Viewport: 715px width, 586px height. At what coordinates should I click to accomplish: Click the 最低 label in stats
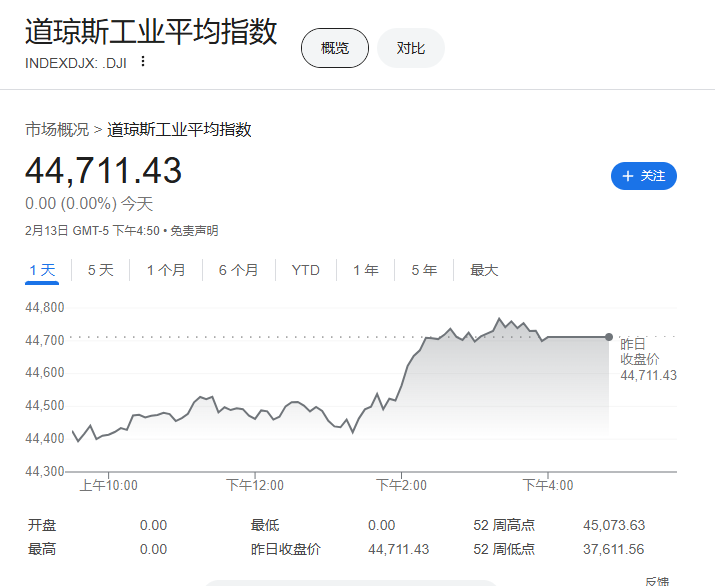tap(265, 525)
